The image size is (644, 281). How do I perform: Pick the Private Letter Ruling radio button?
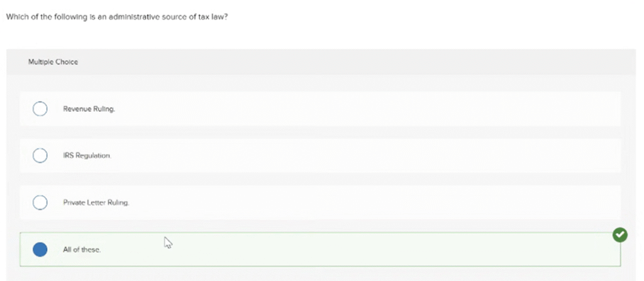click(x=40, y=202)
